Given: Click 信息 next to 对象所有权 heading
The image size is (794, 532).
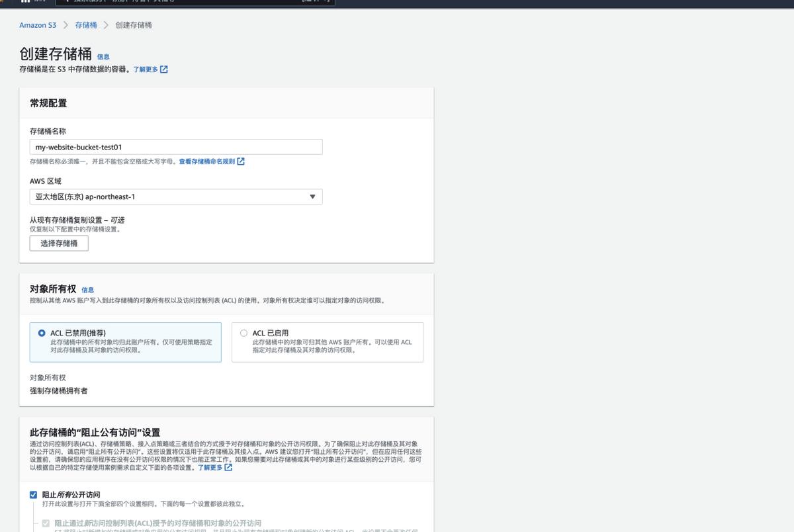Looking at the screenshot, I should 89,290.
